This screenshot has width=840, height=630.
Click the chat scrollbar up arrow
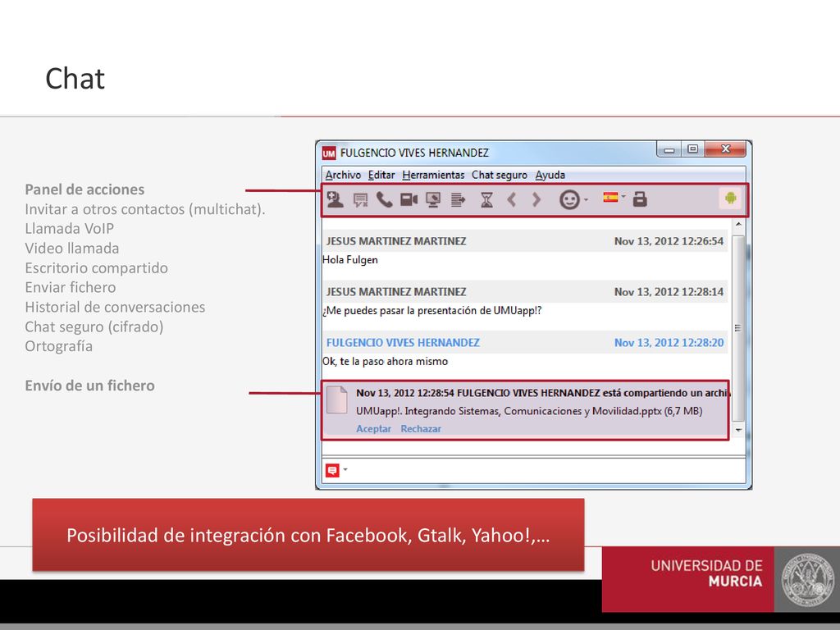738,225
